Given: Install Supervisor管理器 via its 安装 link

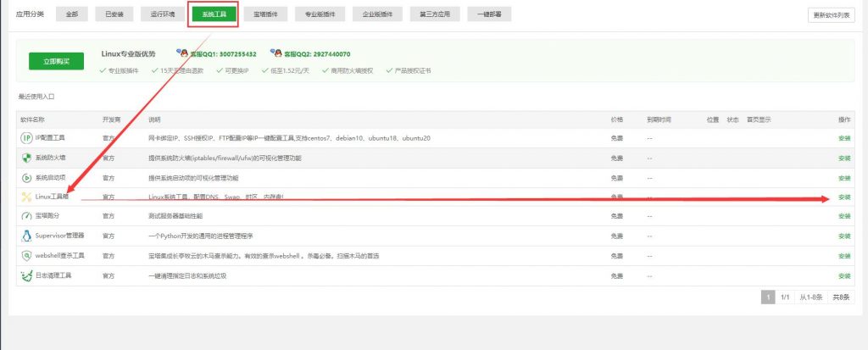Looking at the screenshot, I should pos(844,236).
